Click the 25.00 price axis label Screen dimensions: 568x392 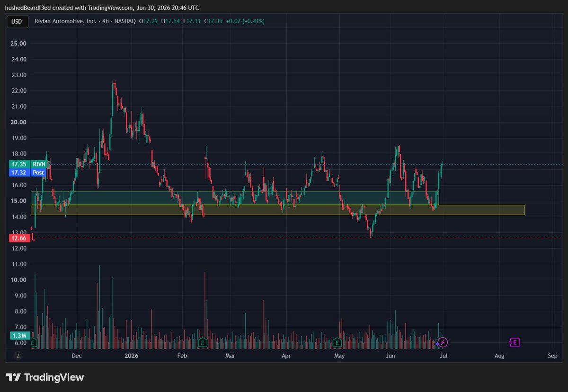point(18,44)
